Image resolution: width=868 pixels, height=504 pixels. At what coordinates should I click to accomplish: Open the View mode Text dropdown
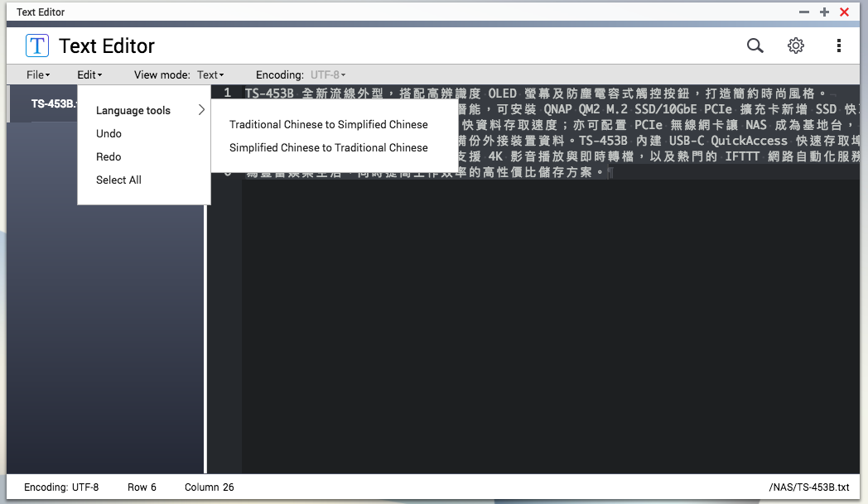click(x=210, y=74)
